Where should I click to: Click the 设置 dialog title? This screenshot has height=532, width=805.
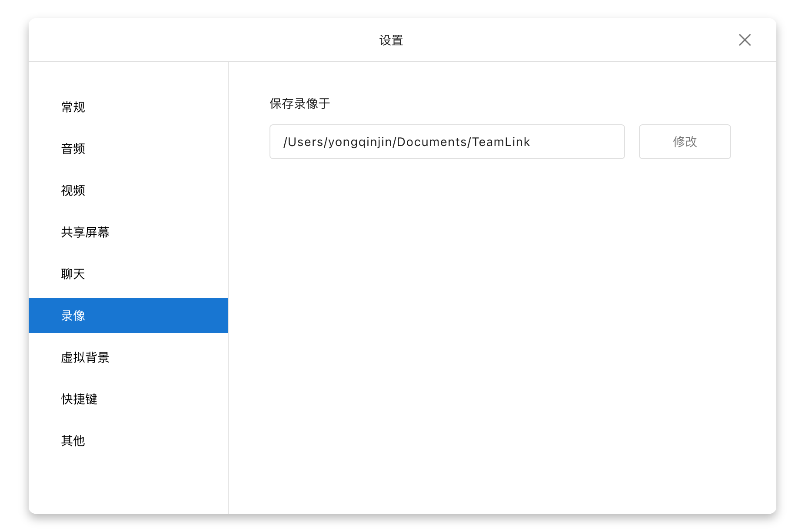(x=390, y=40)
